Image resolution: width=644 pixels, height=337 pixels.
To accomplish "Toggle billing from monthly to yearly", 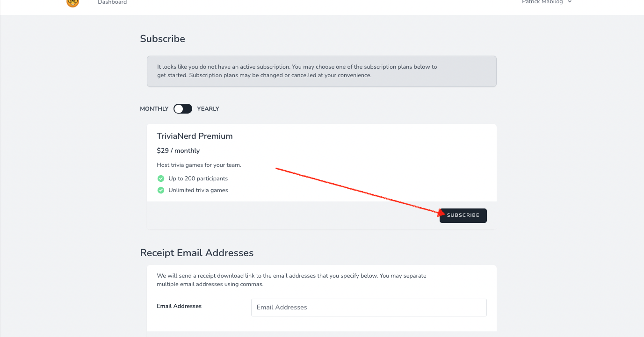I will coord(182,108).
